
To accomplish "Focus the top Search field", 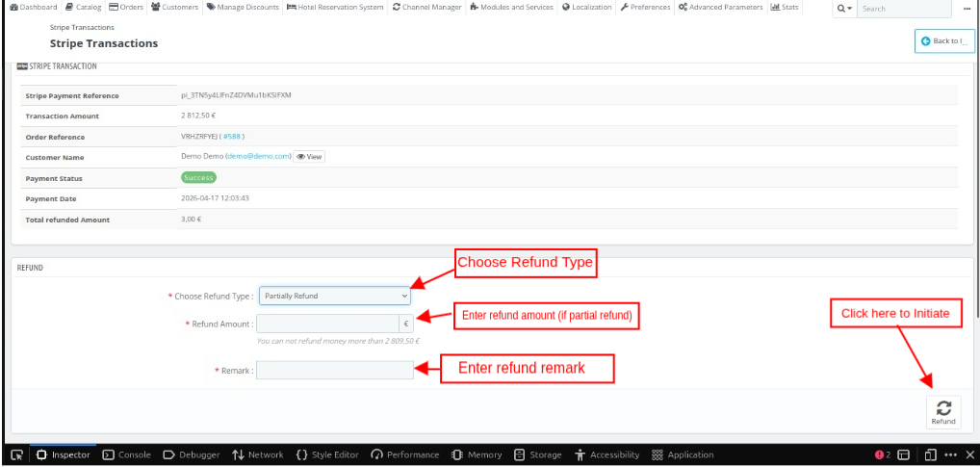I will 904,8.
